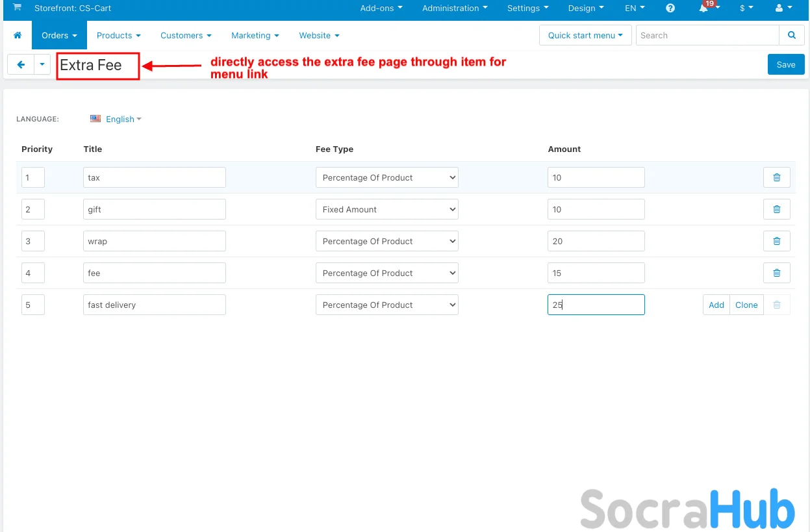Viewport: 810px width, 532px height.
Task: Click the home icon in navigation bar
Action: click(x=18, y=35)
